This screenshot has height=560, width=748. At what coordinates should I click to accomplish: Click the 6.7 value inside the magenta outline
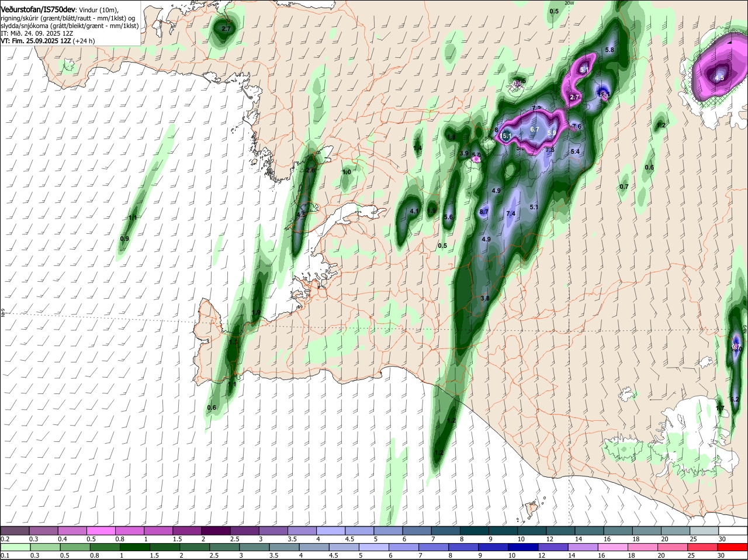click(x=535, y=129)
